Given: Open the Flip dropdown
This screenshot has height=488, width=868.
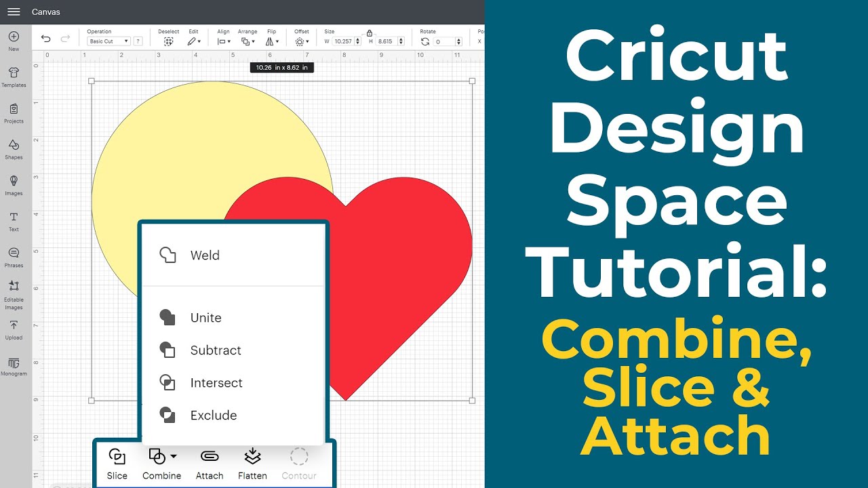Looking at the screenshot, I should coord(272,41).
